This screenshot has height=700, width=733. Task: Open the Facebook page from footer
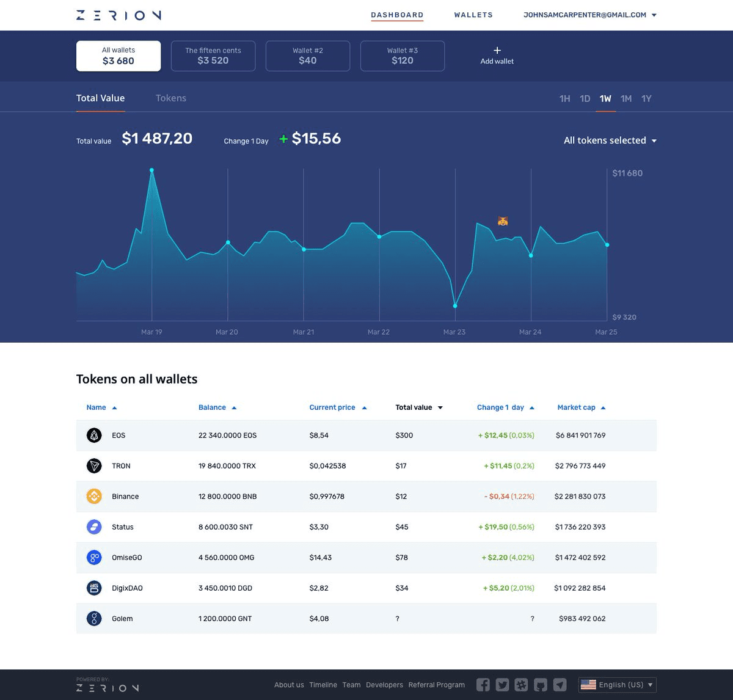click(x=483, y=685)
